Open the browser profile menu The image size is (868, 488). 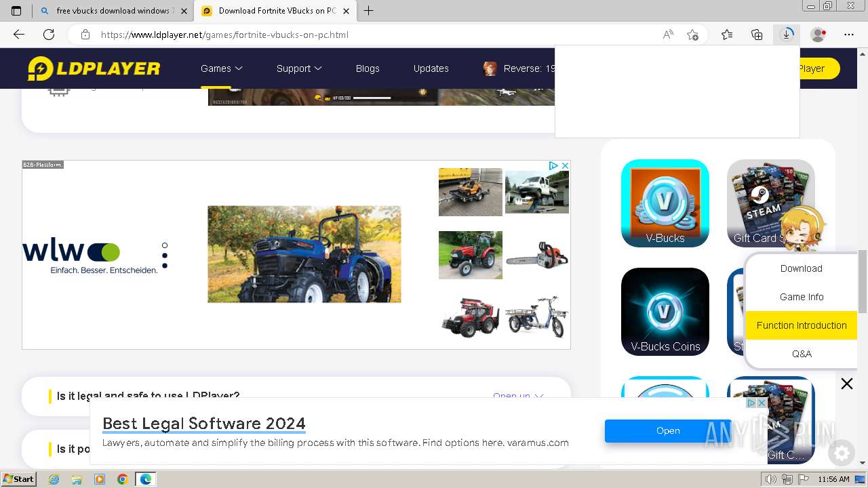tap(818, 35)
